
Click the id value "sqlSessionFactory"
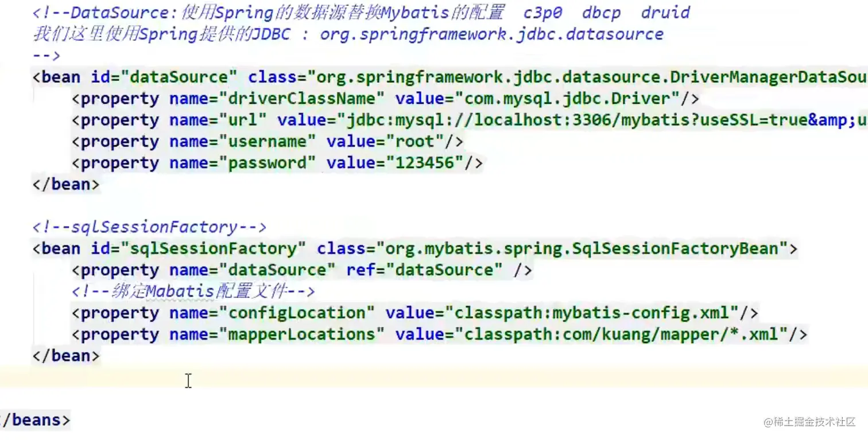coord(214,249)
